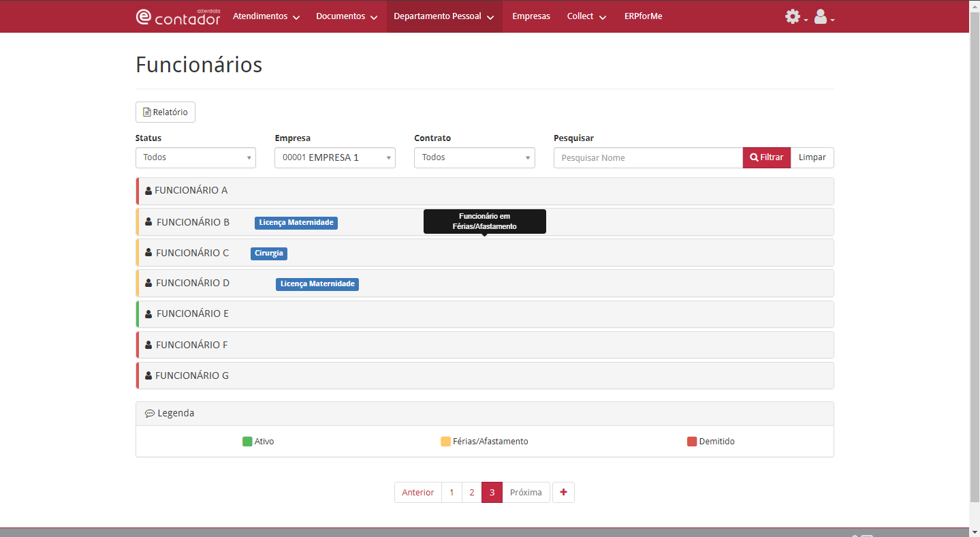Screen dimensions: 980x537
Task: Click the person icon beside FUNCIONÁRIO E
Action: pyautogui.click(x=148, y=314)
